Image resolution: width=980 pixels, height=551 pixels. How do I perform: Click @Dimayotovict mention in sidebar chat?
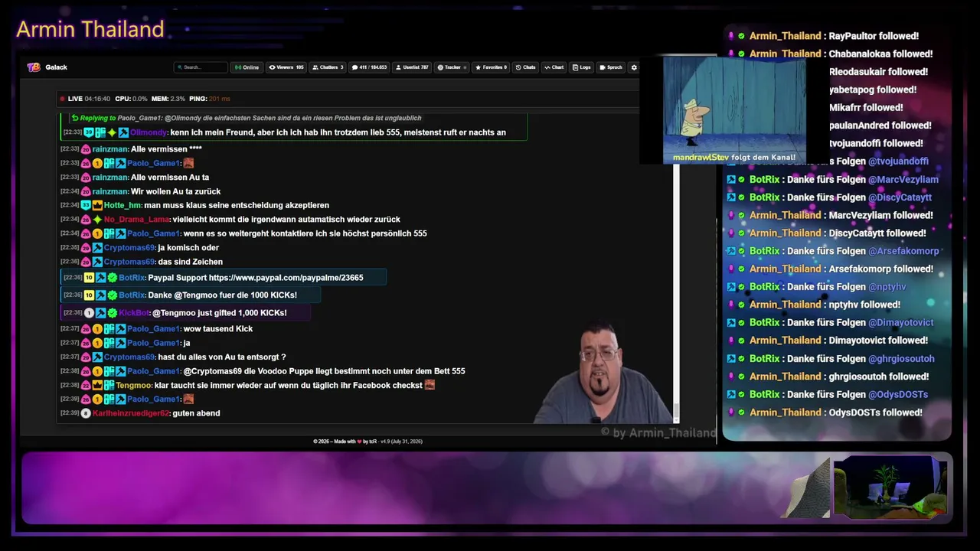coord(900,323)
